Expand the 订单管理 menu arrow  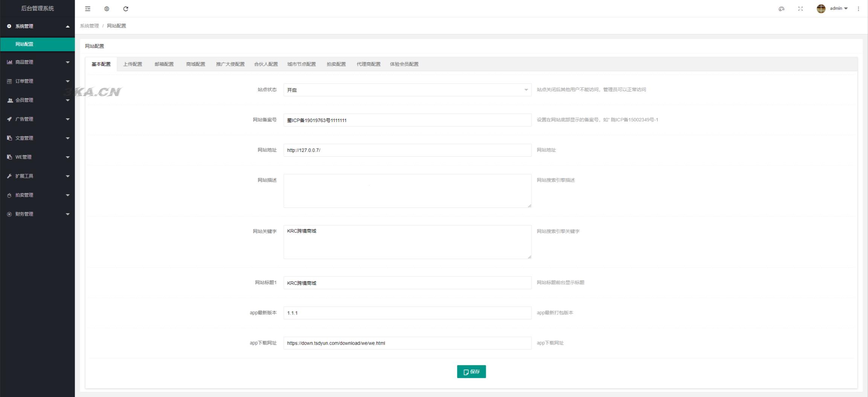pyautogui.click(x=68, y=81)
